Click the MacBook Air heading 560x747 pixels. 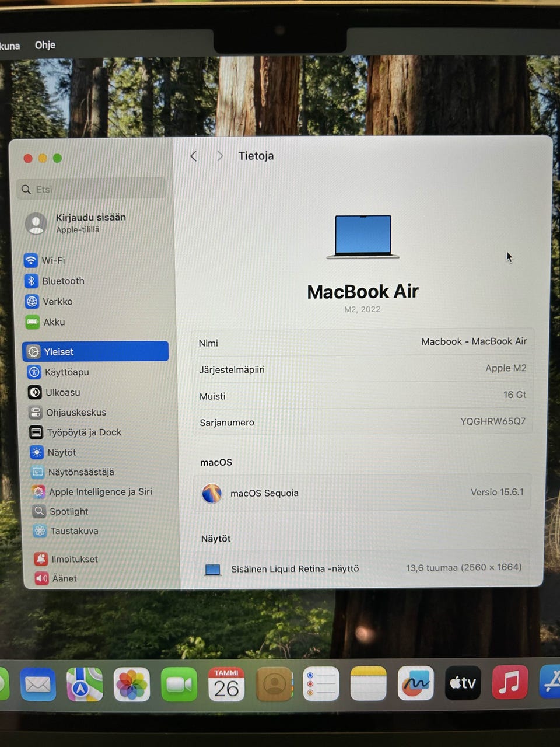[x=363, y=291]
